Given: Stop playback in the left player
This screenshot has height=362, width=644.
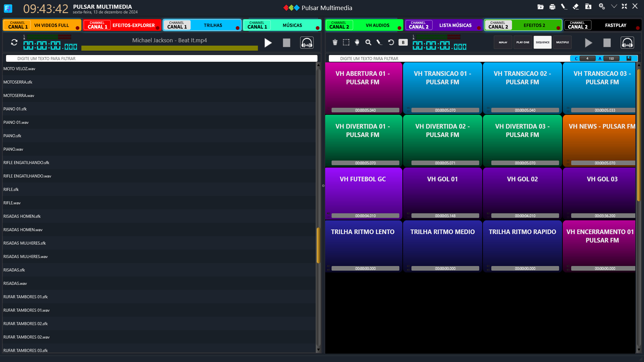Looking at the screenshot, I should click(287, 43).
